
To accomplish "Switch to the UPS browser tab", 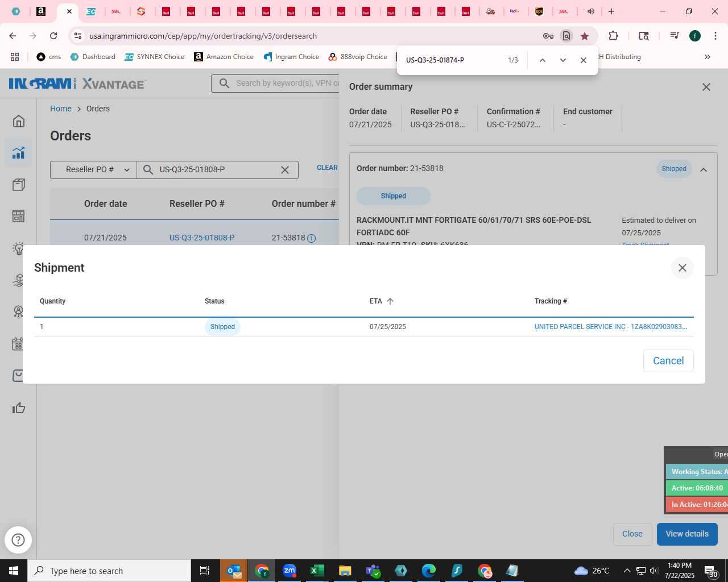I will point(539,11).
